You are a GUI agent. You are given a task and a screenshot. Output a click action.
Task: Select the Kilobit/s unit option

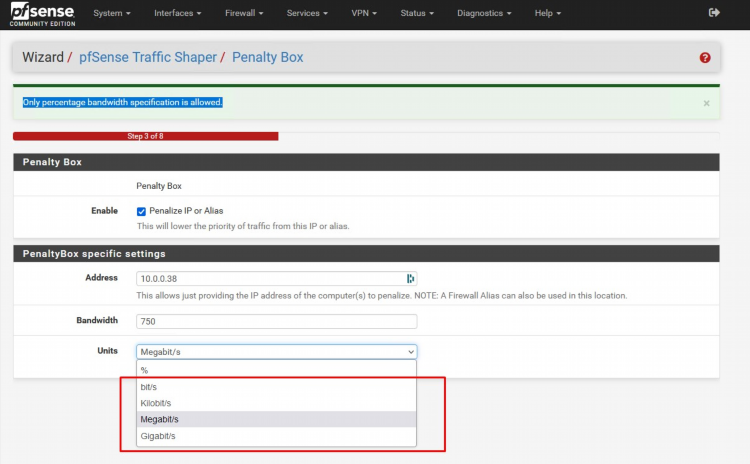tap(276, 403)
